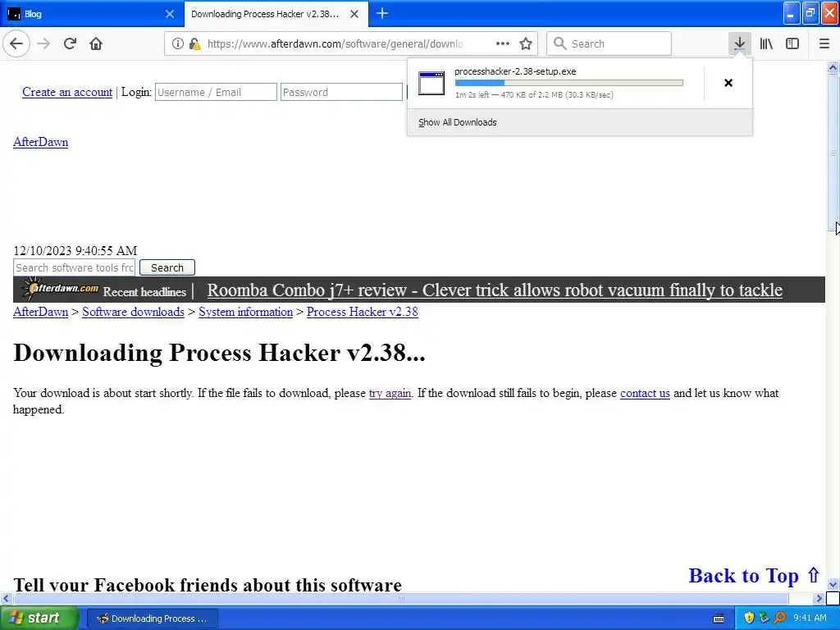Close the Downloading Process Hacker tab
The width and height of the screenshot is (840, 630).
point(354,14)
